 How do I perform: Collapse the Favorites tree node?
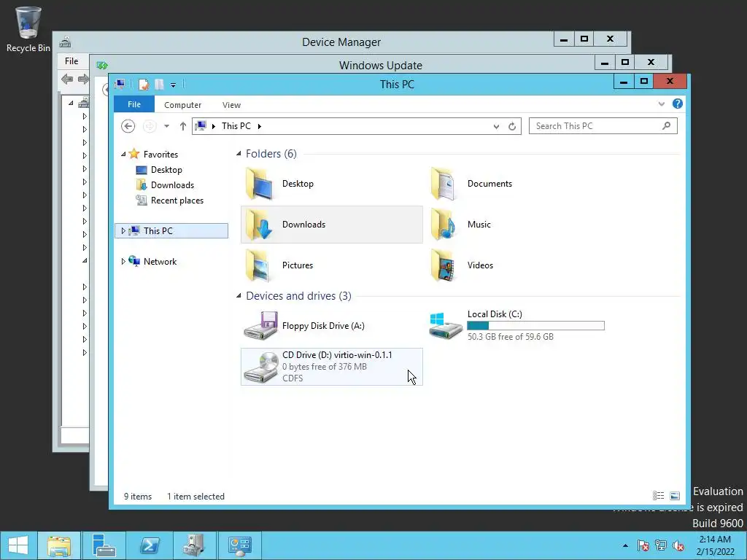(123, 154)
